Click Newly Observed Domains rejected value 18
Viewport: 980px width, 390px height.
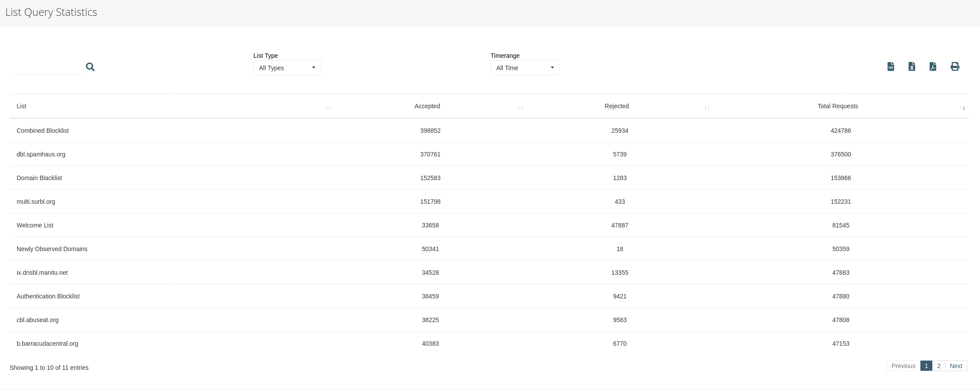point(620,249)
